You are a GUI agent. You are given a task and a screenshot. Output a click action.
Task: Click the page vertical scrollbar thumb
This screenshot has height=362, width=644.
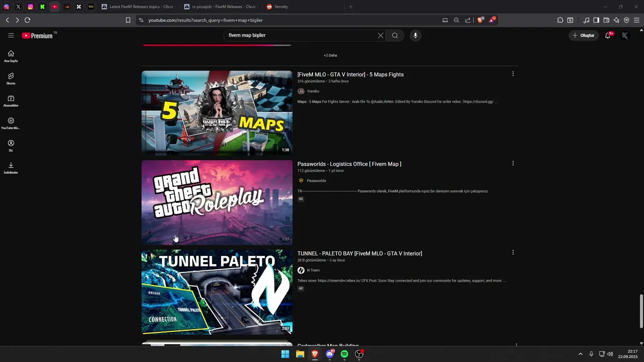641,311
